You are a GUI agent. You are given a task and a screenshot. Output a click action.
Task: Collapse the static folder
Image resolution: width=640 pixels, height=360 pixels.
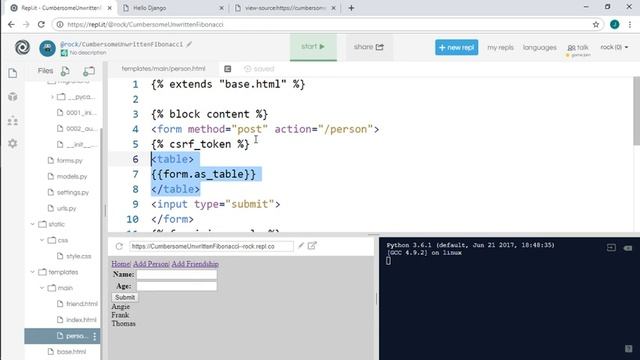(x=33, y=224)
